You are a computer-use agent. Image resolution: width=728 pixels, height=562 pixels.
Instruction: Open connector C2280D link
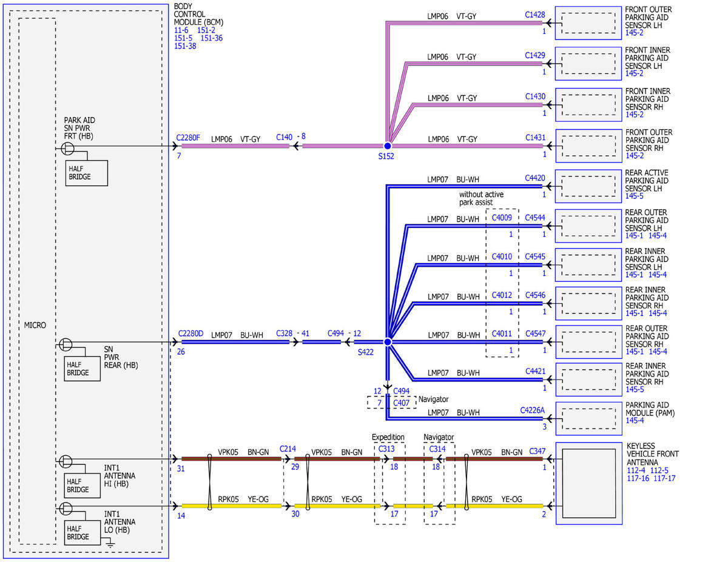[x=191, y=334]
